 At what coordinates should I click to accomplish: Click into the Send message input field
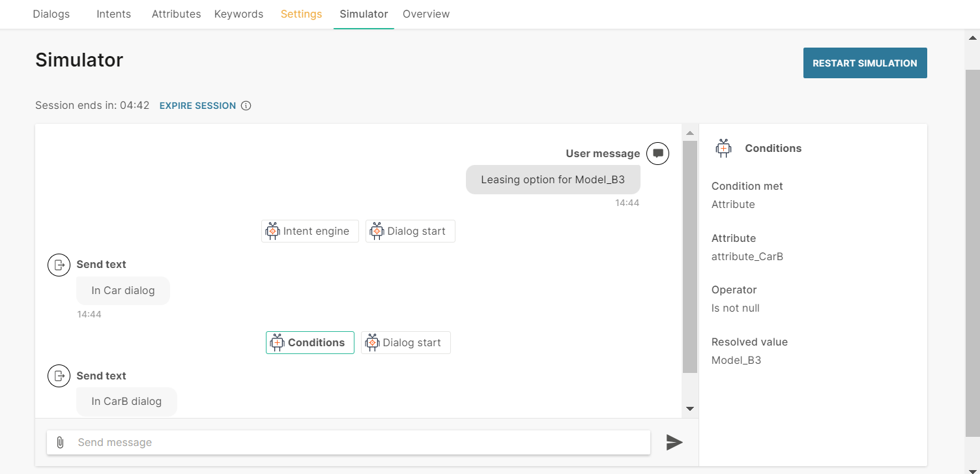point(358,443)
